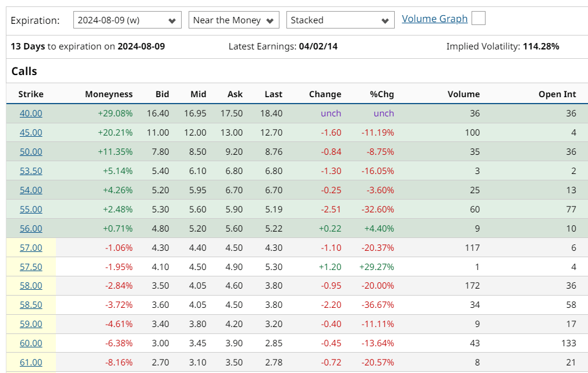Sort by the Open Int column header

tap(558, 94)
